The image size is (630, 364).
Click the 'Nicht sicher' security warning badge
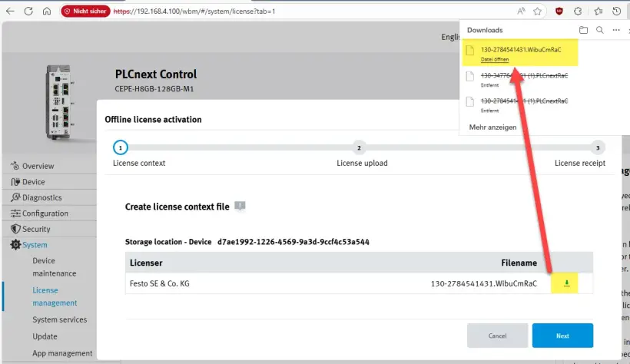[x=85, y=12]
